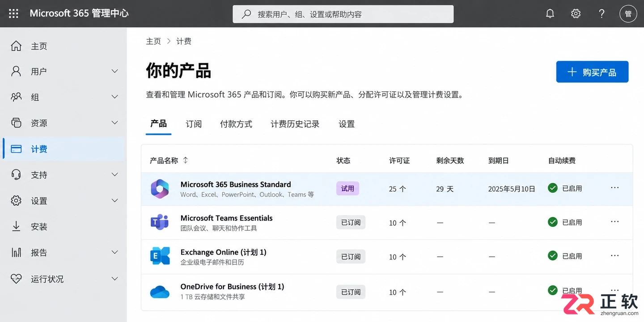Open settings gear in top bar
Viewport: 644px width, 322px height.
(576, 14)
